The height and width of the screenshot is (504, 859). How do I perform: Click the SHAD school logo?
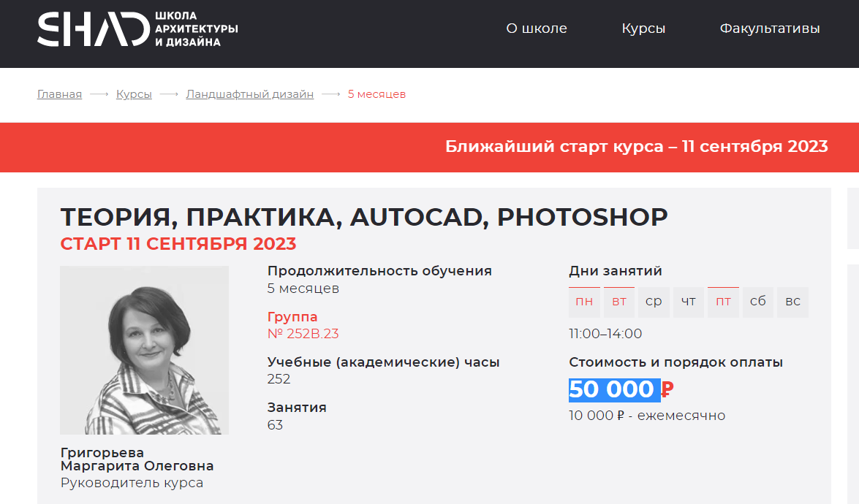pos(137,29)
